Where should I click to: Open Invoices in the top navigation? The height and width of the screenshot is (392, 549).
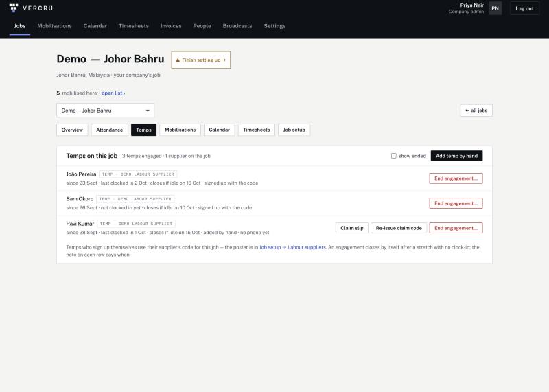coord(171,26)
